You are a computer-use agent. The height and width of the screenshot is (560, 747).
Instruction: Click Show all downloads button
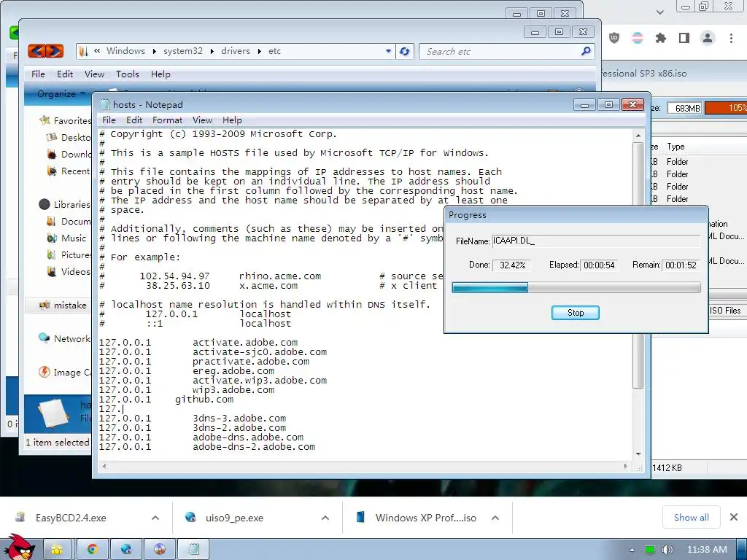pos(691,517)
